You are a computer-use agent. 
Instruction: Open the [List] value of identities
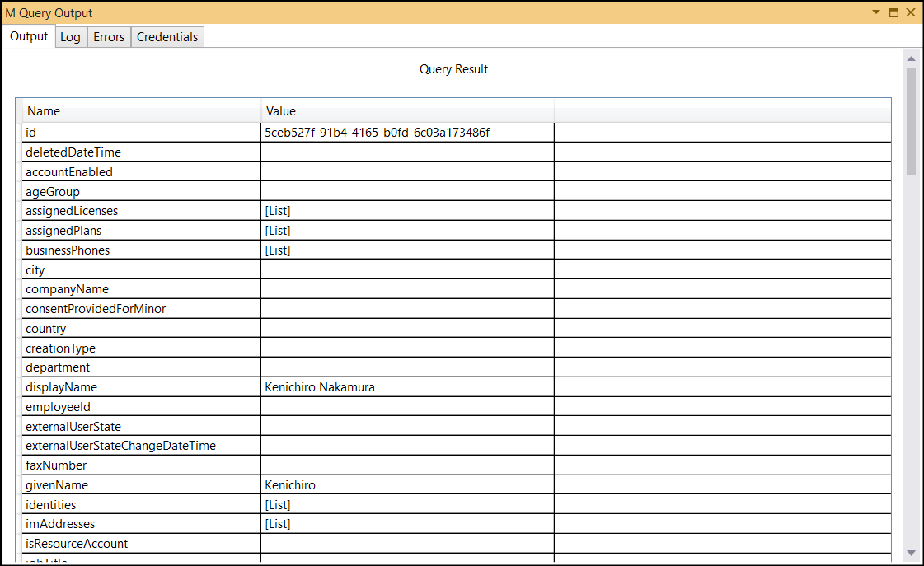coord(407,505)
